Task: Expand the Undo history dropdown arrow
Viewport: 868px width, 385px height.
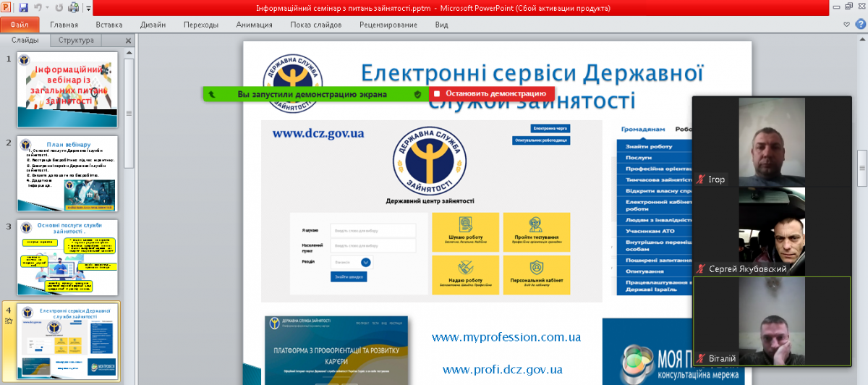Action: (x=47, y=9)
